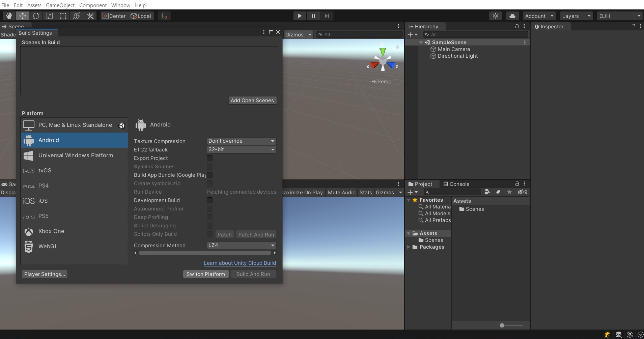The image size is (644, 339).
Task: Toggle the Center pivot mode button
Action: pos(114,16)
